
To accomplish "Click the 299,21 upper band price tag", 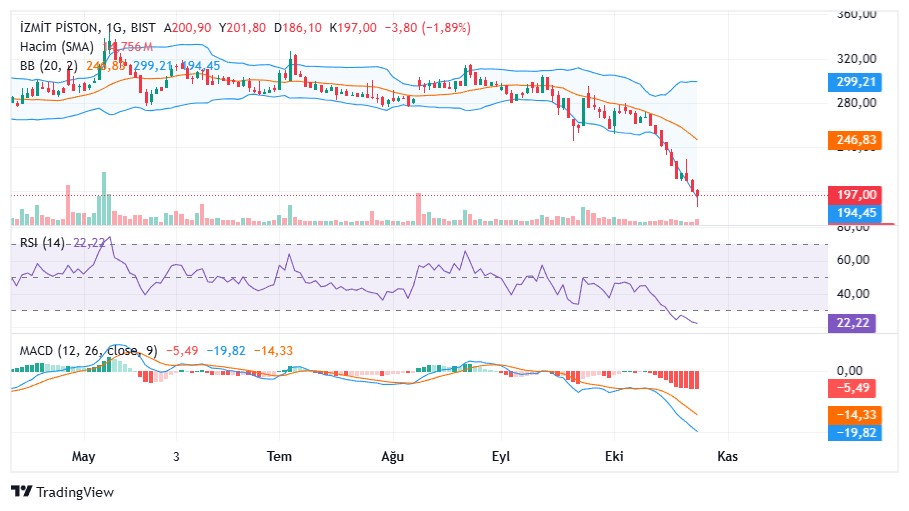I will [x=856, y=82].
